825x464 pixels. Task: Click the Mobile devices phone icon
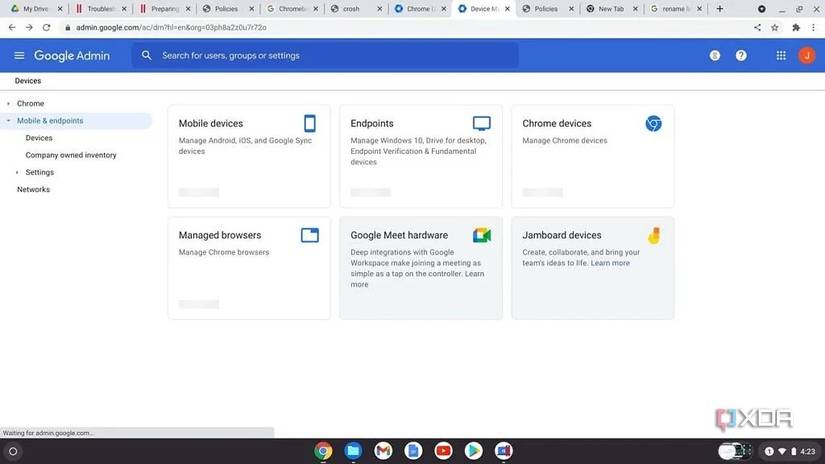pyautogui.click(x=310, y=123)
